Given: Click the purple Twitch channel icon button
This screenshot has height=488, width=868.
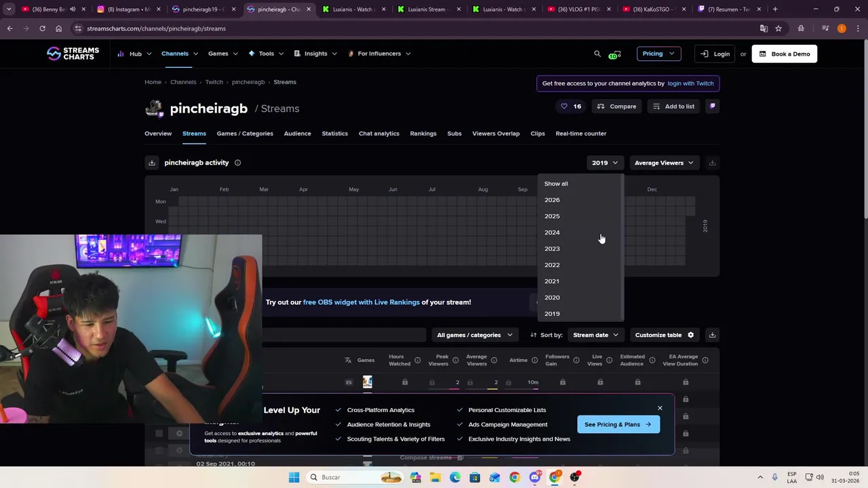Looking at the screenshot, I should 712,106.
